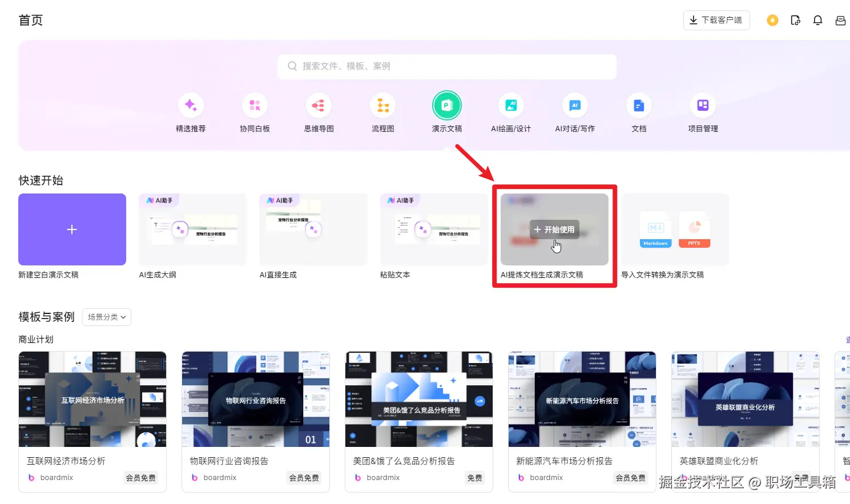Focus the 搜索文件、模板、案例 search box
This screenshot has width=850, height=504.
(x=447, y=66)
